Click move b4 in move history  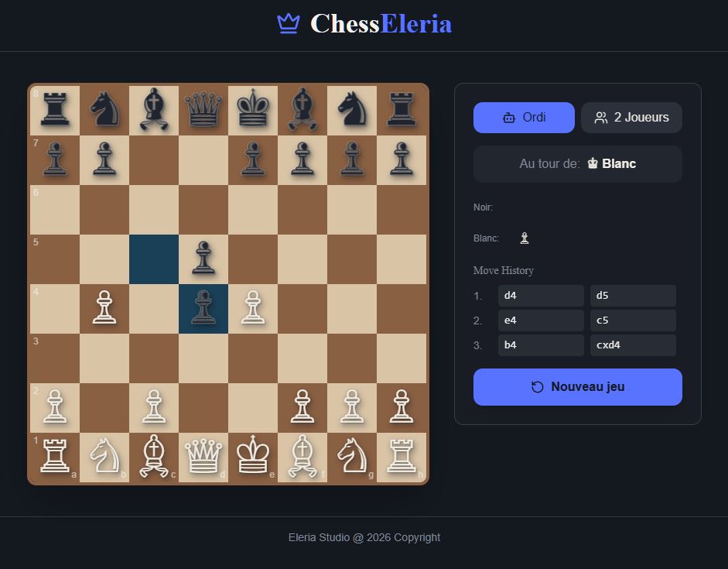pyautogui.click(x=541, y=345)
